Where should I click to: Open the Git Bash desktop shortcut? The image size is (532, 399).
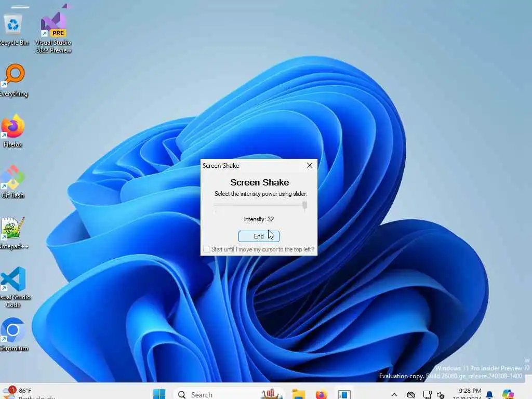(13, 182)
